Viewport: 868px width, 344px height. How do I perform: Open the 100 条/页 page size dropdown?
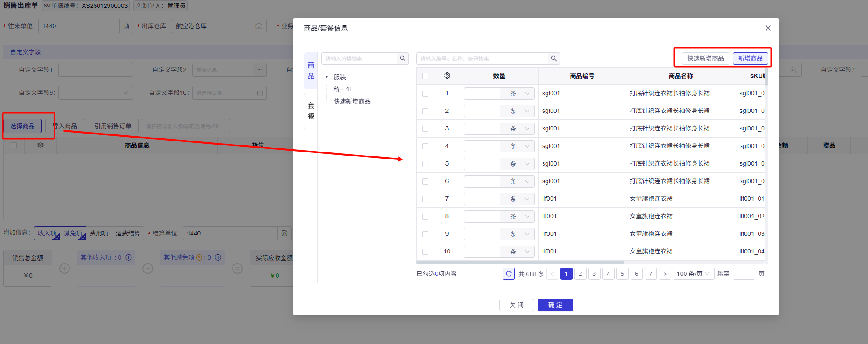(x=693, y=274)
